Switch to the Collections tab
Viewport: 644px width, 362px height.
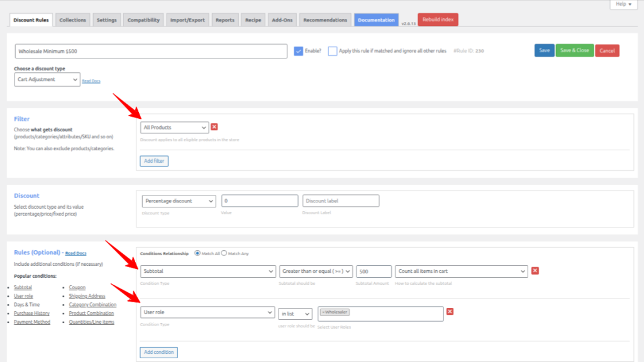coord(72,19)
